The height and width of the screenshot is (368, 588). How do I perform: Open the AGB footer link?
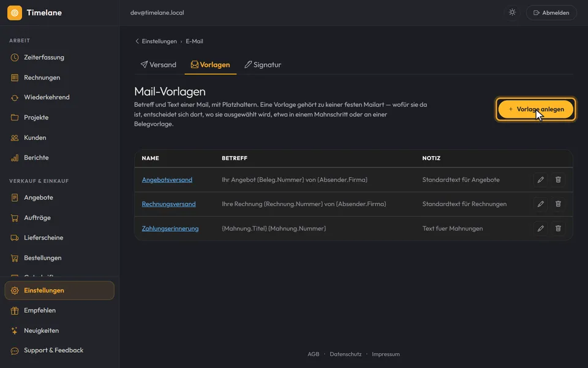tap(313, 354)
